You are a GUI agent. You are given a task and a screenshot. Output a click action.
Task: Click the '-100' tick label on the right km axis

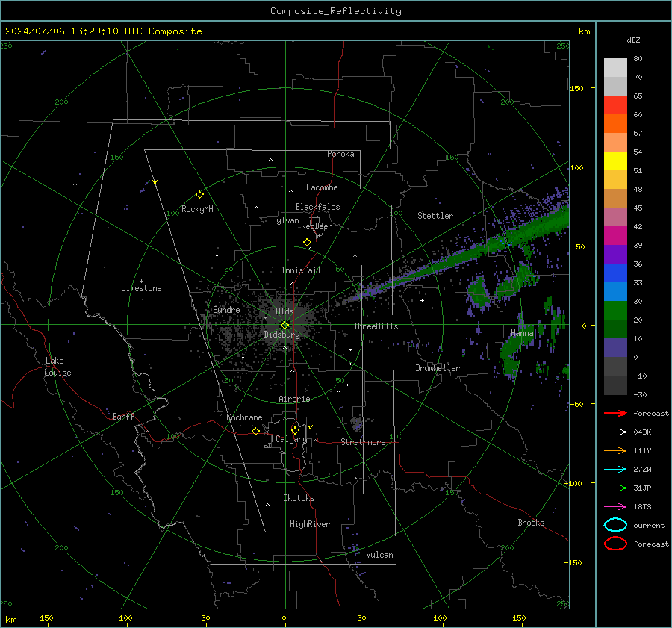(573, 483)
